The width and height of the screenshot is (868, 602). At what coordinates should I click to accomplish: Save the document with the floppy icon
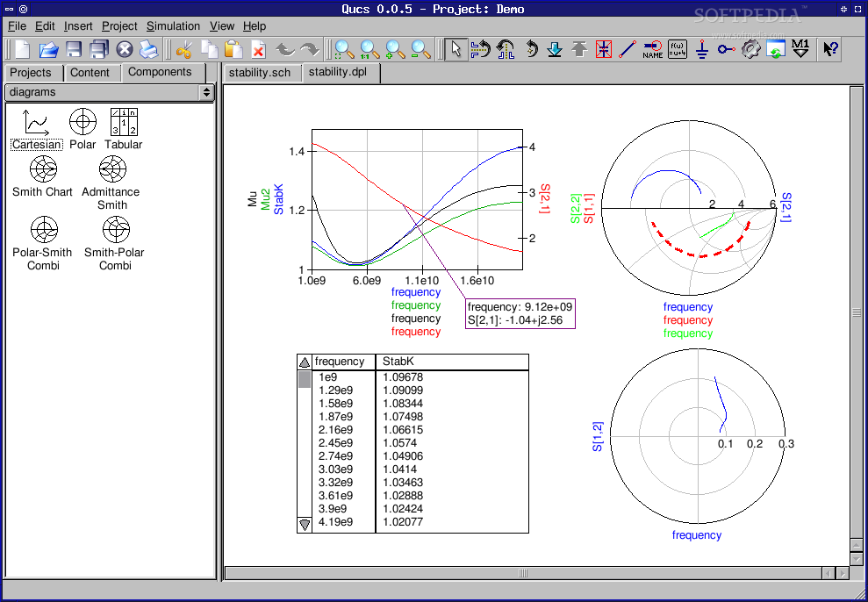[74, 49]
